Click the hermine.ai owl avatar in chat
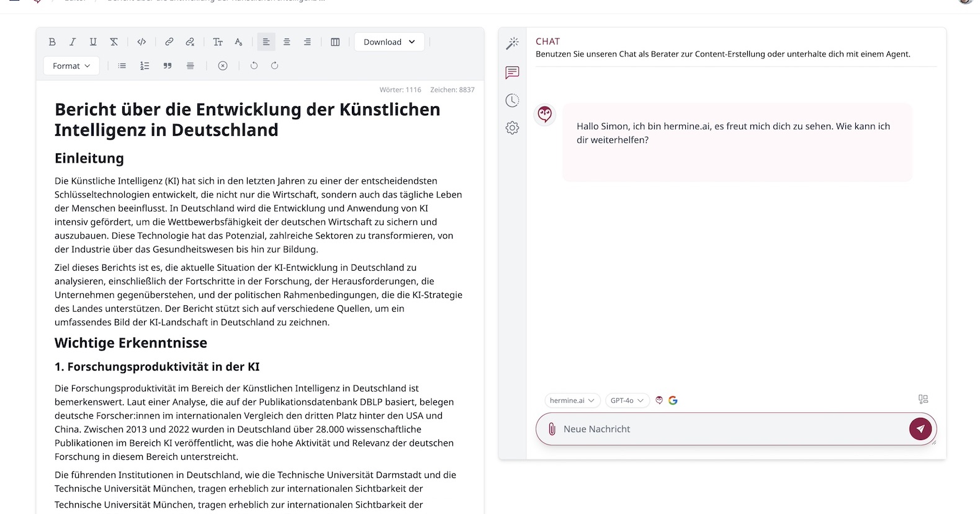Viewport: 980px width, 514px height. pyautogui.click(x=545, y=114)
